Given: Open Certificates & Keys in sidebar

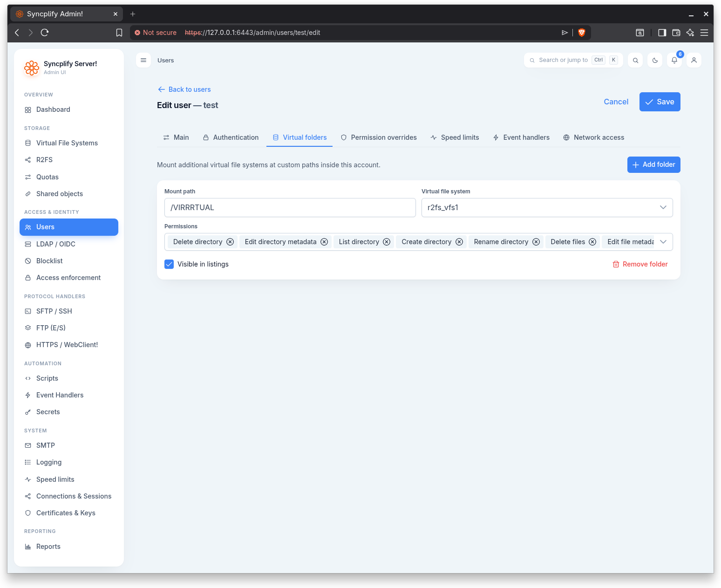Looking at the screenshot, I should click(69, 513).
